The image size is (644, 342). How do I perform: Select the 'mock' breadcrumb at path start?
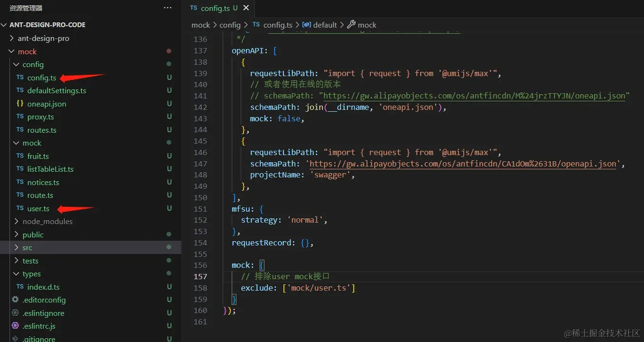(x=201, y=25)
